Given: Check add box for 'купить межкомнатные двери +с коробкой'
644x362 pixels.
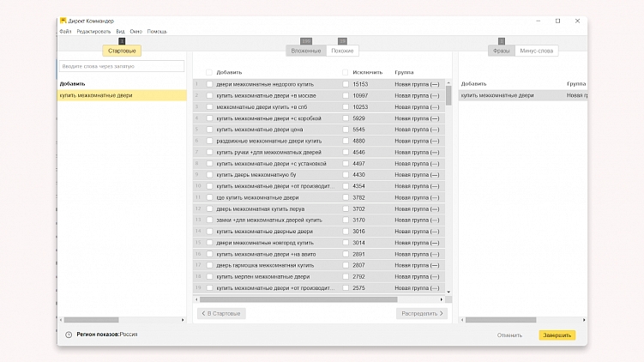Looking at the screenshot, I should tap(209, 118).
